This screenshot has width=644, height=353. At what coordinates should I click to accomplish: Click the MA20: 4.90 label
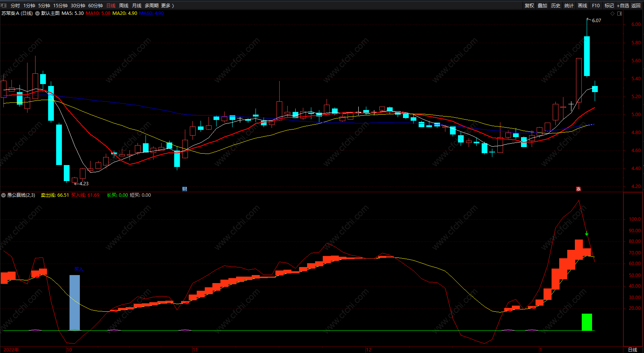click(125, 13)
